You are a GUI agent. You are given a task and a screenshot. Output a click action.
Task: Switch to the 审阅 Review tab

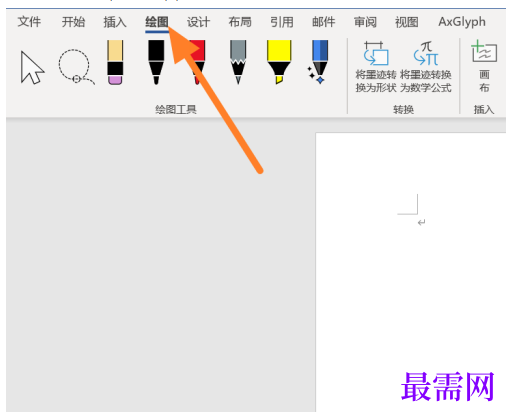coord(365,22)
